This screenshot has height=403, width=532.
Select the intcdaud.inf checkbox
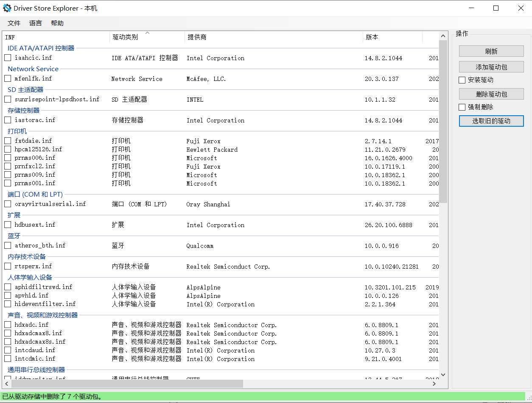point(8,350)
